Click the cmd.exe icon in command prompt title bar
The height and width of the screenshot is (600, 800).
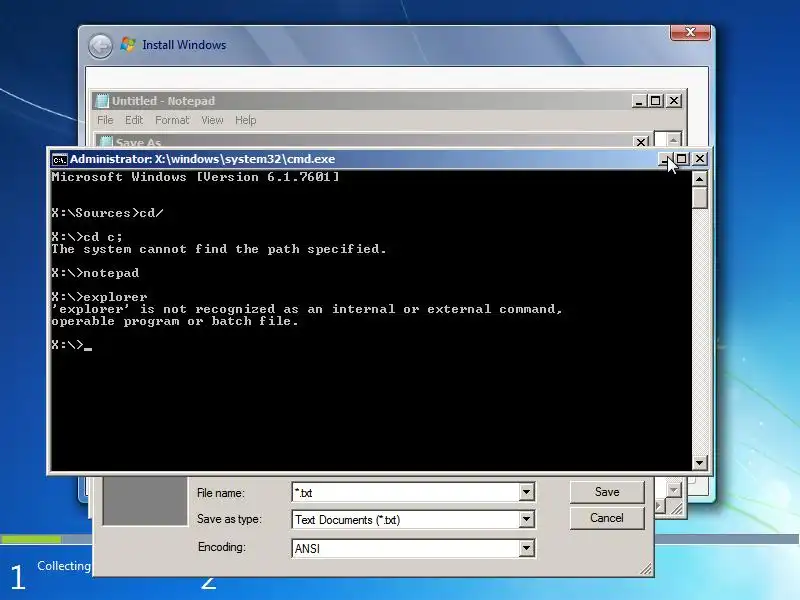coord(59,160)
